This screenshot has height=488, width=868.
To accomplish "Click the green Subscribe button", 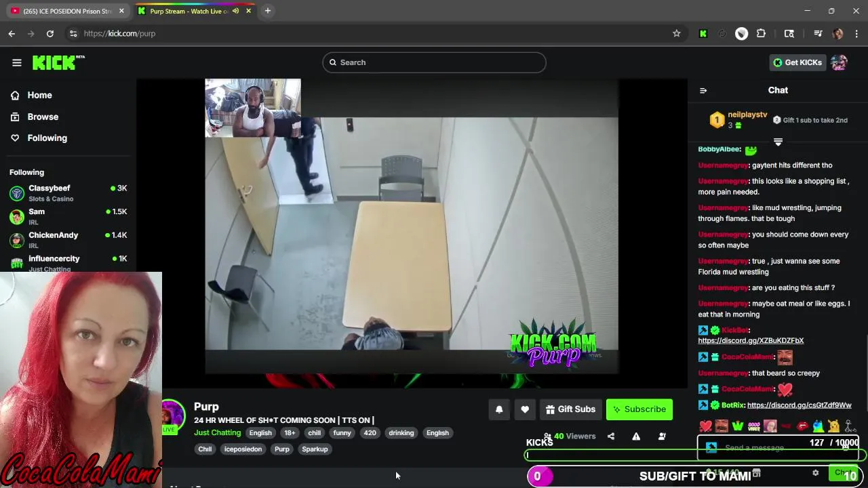I will [x=639, y=409].
